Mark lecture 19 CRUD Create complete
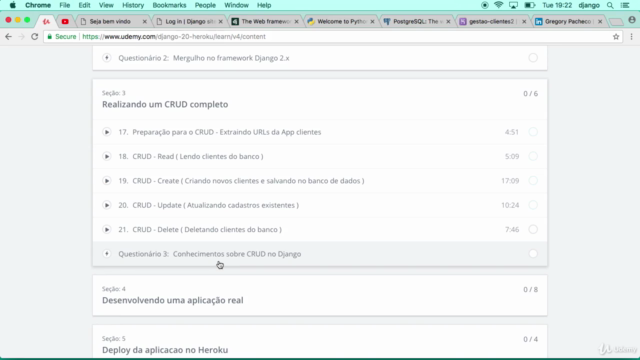This screenshot has height=360, width=640. (533, 181)
